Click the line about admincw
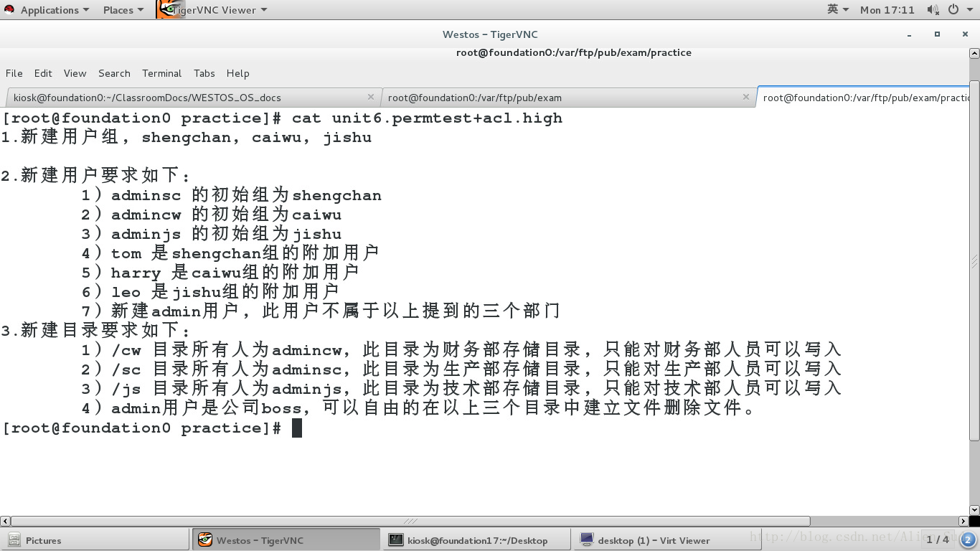The width and height of the screenshot is (980, 551). (x=211, y=215)
